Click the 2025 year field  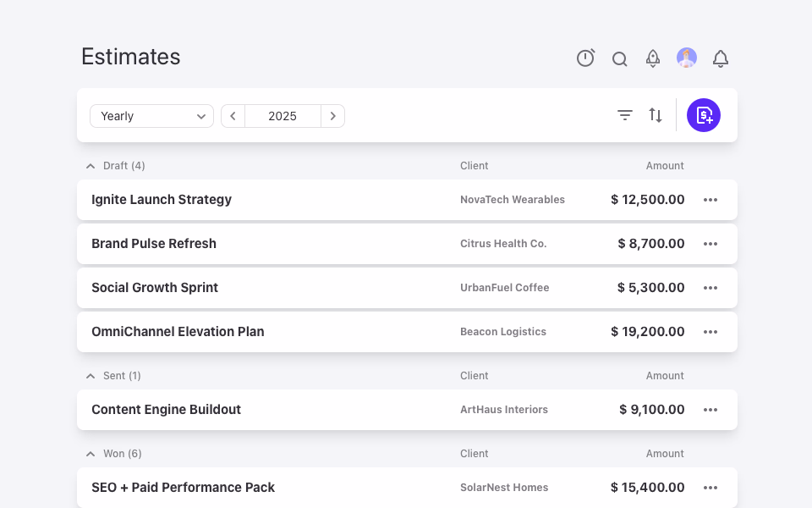pyautogui.click(x=283, y=116)
